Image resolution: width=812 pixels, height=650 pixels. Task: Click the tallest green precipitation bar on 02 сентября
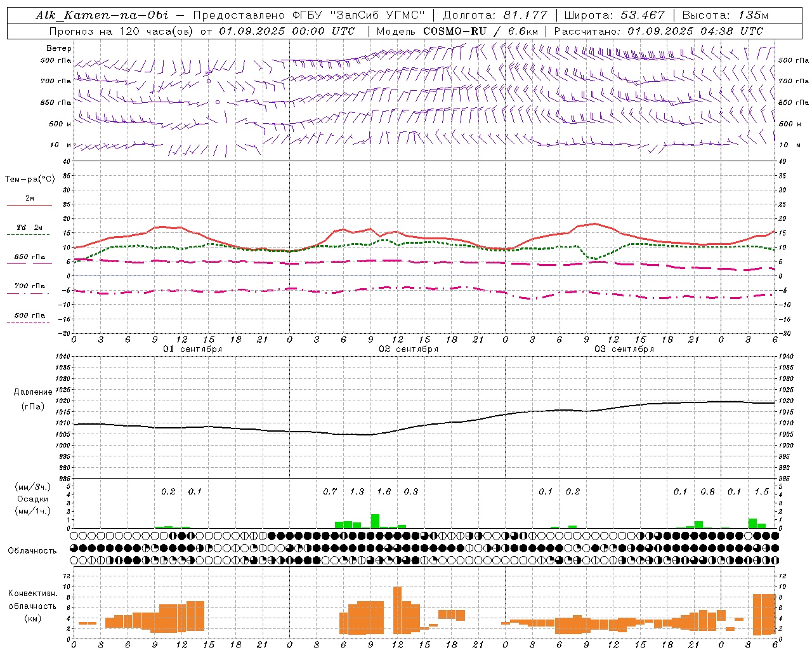click(x=375, y=521)
